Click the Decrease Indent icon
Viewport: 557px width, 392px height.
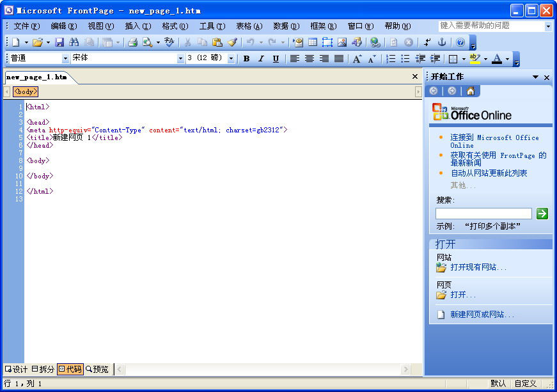[420, 59]
